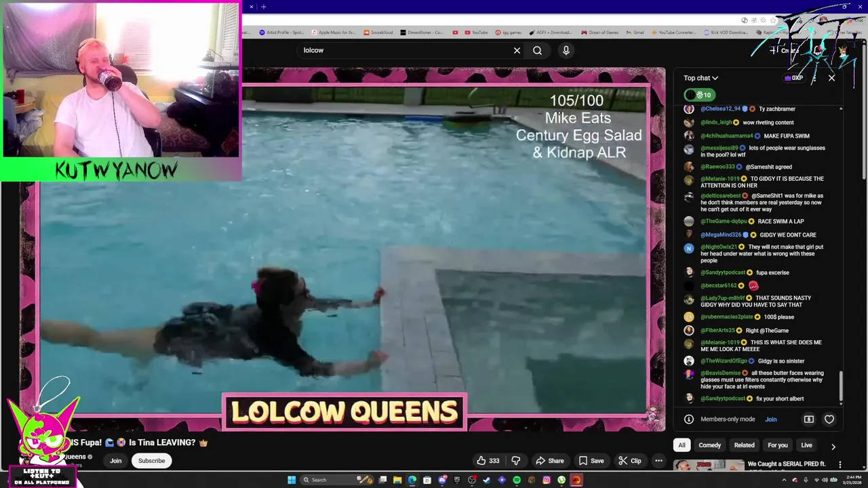Open the Soundcloud bookmark
868x488 pixels.
378,33
